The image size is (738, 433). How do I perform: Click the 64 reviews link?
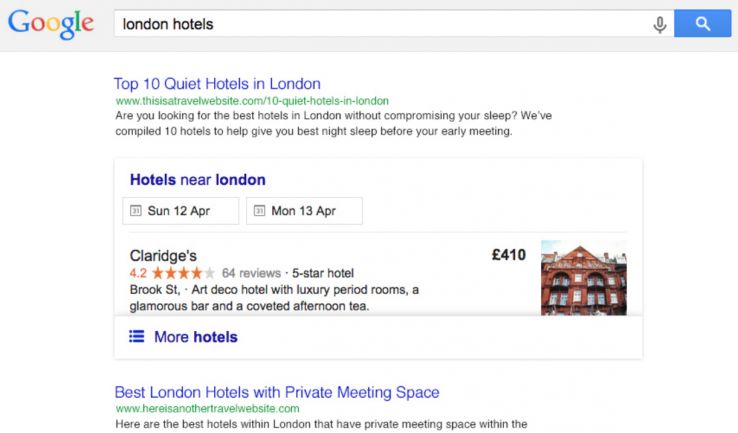pyautogui.click(x=251, y=273)
